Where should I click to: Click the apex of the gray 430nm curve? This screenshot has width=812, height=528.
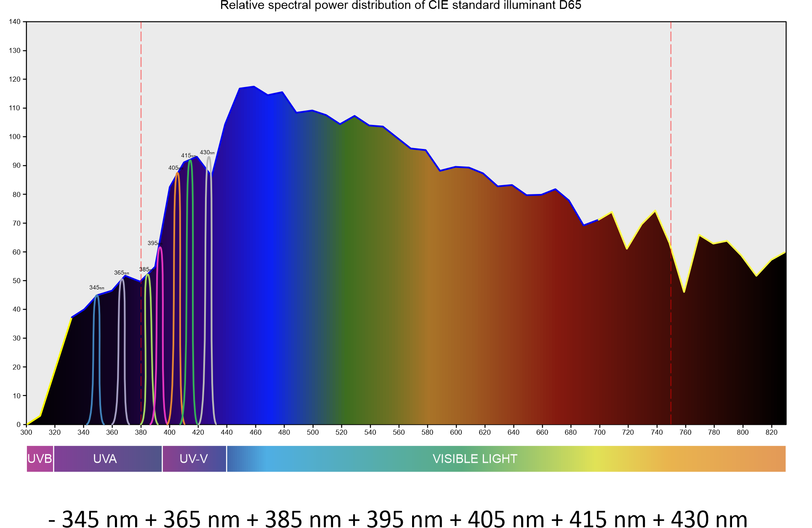[209, 157]
